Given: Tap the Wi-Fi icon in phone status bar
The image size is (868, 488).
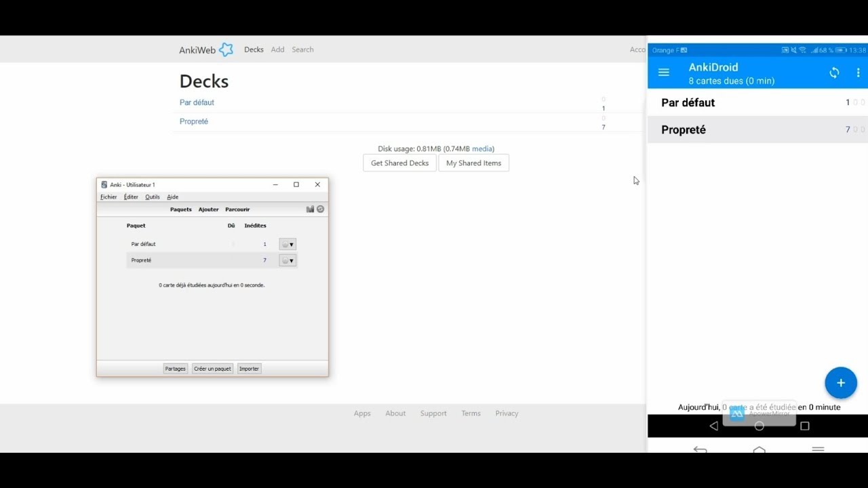Looking at the screenshot, I should 803,50.
